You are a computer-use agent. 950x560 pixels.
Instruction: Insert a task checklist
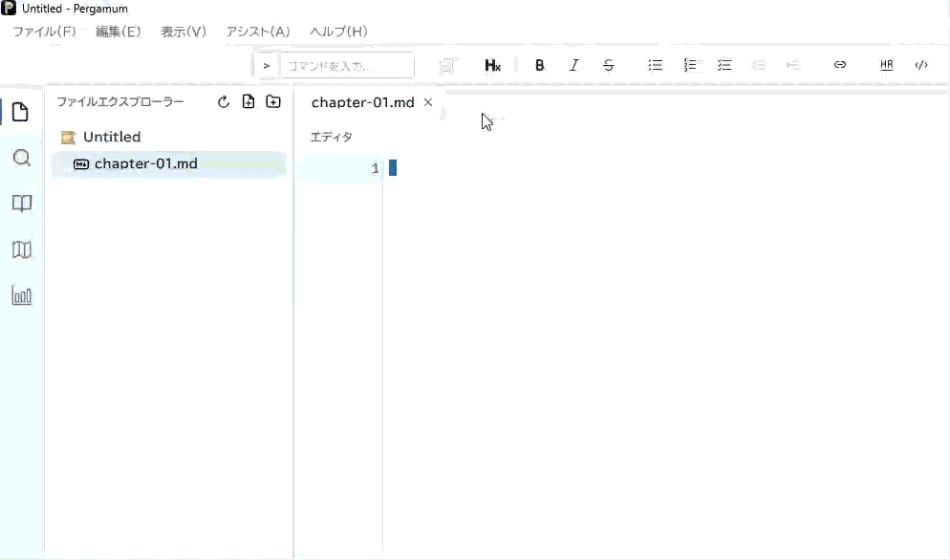coord(724,65)
